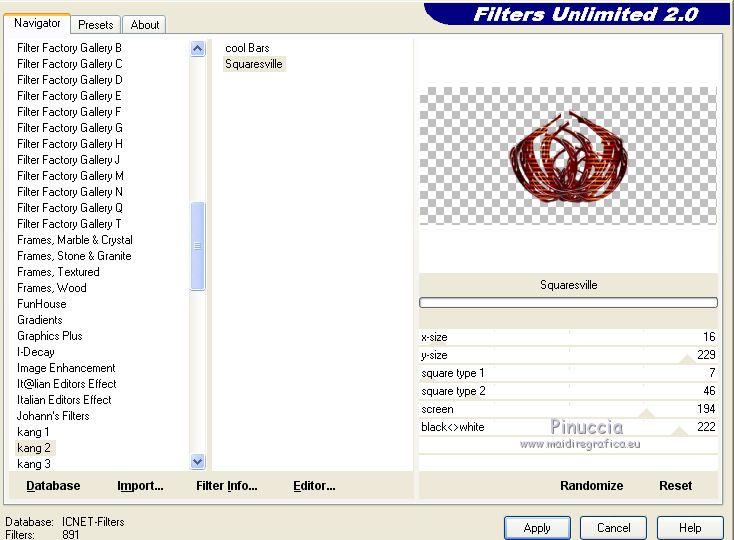Screen dimensions: 734x540
Task: Choose Filter Factory Gallery H
Action: (69, 144)
